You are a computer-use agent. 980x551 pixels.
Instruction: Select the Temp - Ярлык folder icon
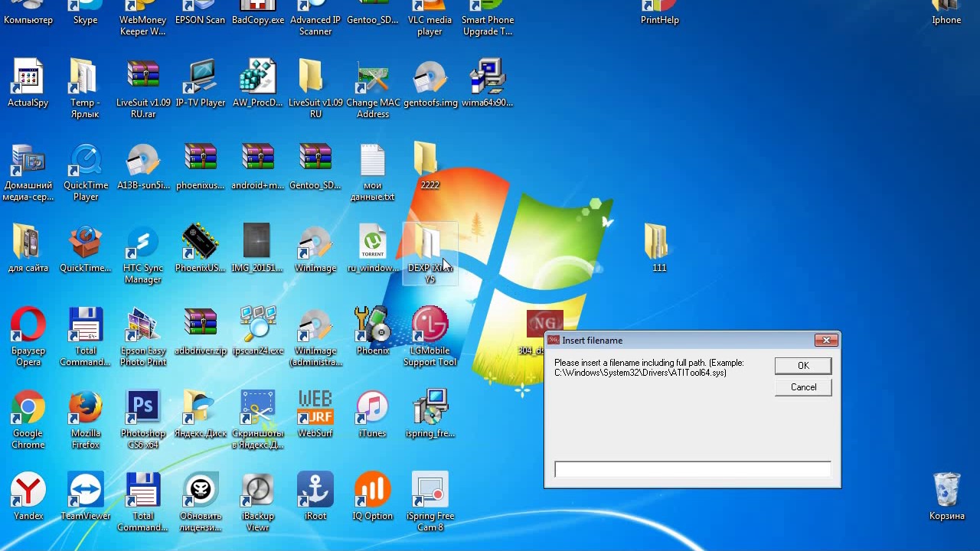[x=85, y=88]
